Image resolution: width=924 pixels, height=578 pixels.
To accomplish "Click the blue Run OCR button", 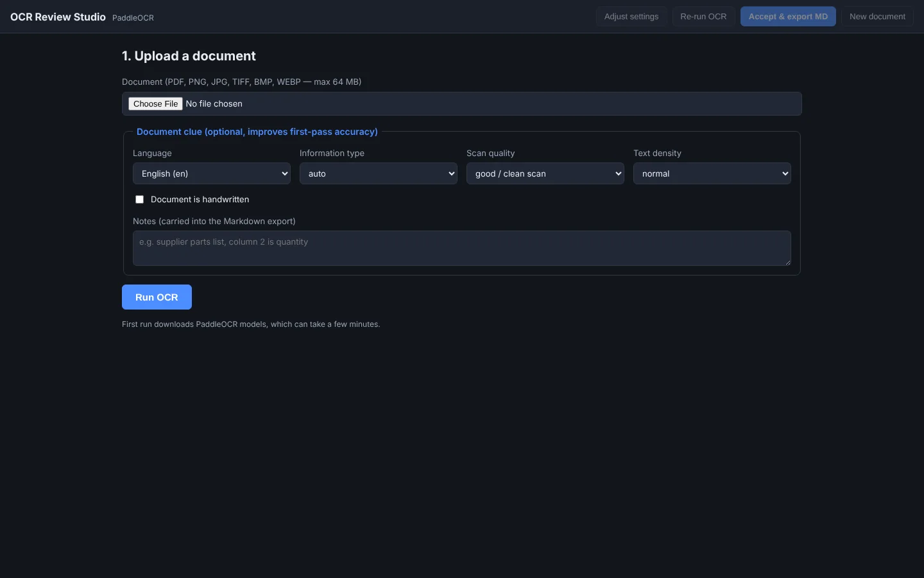I will point(157,297).
